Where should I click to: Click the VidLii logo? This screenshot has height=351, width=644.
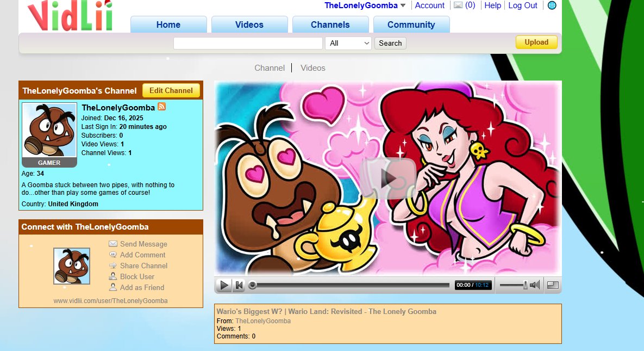click(x=70, y=16)
